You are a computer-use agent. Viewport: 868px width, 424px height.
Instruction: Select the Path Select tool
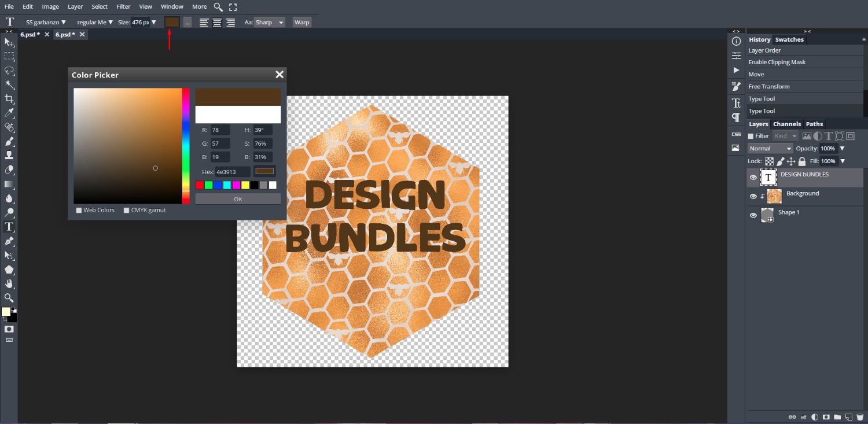click(x=9, y=255)
